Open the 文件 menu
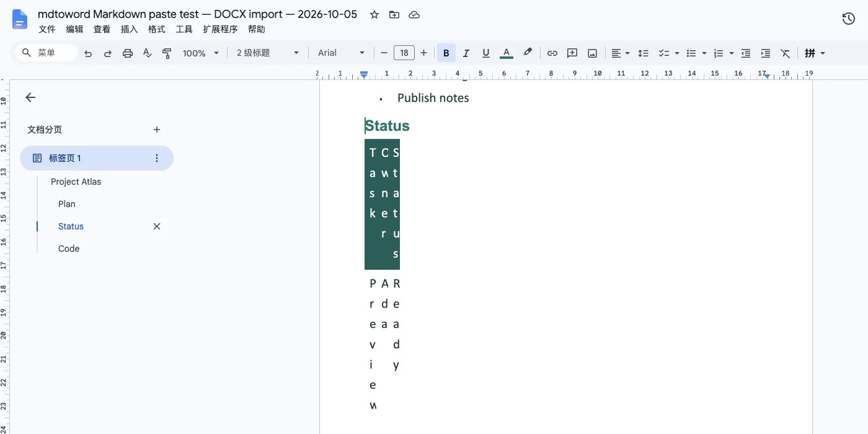This screenshot has width=868, height=434. (47, 29)
